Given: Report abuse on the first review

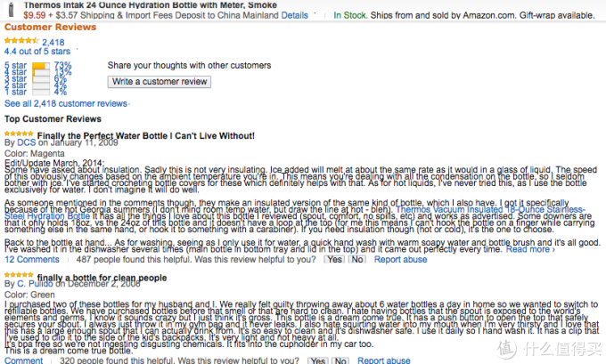Looking at the screenshot, I should pos(400,259).
